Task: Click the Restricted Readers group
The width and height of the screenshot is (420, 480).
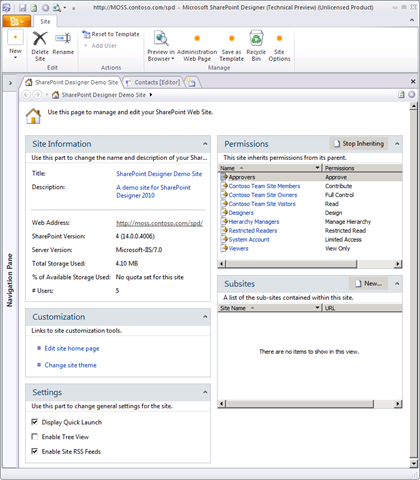Action: (x=253, y=231)
